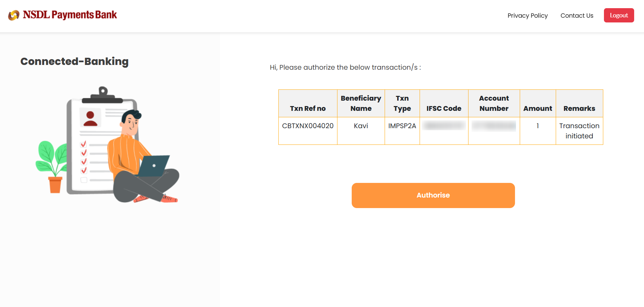644x307 pixels.
Task: Select the Txn Ref no column header
Action: click(308, 108)
